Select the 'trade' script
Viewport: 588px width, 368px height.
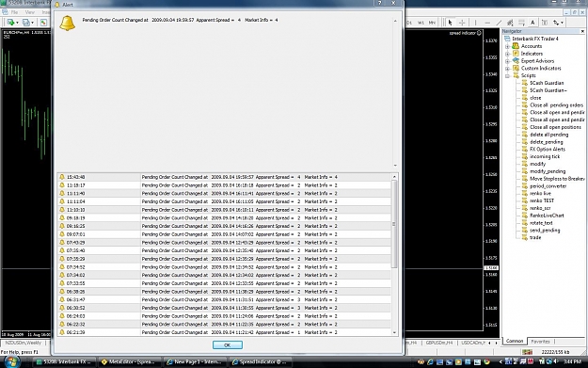[535, 237]
